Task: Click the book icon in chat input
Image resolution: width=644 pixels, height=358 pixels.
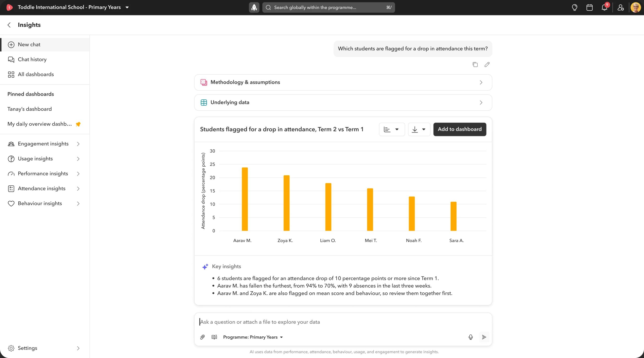Action: coord(214,337)
